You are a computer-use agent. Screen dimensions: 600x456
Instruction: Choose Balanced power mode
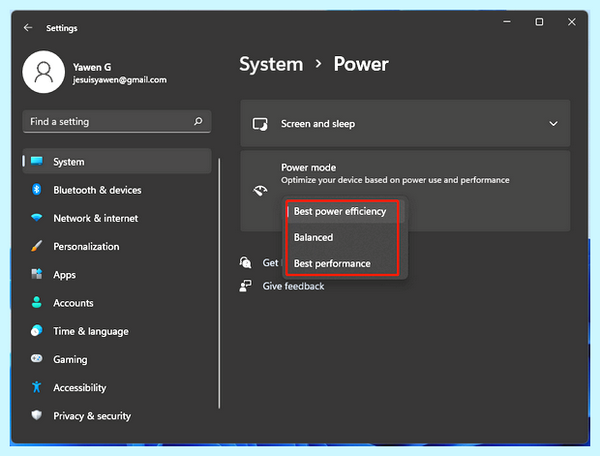(343, 237)
